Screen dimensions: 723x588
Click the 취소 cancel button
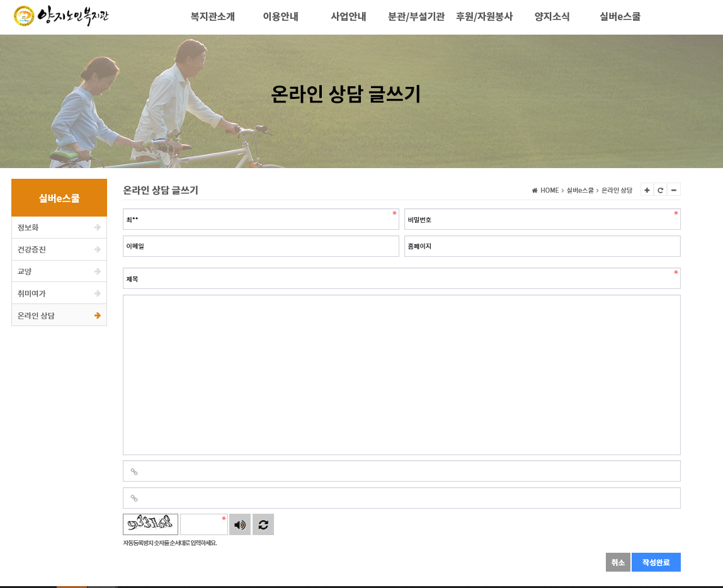coord(618,562)
